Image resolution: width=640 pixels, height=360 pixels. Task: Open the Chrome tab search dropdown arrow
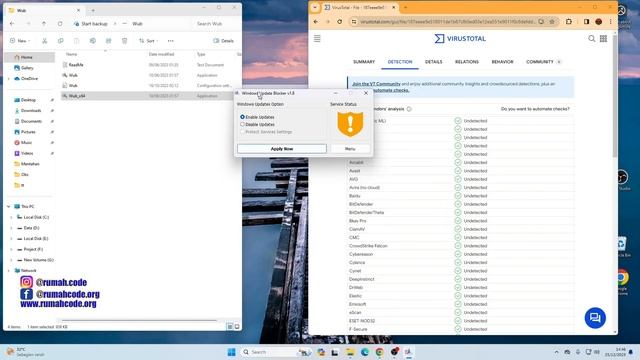pos(315,7)
